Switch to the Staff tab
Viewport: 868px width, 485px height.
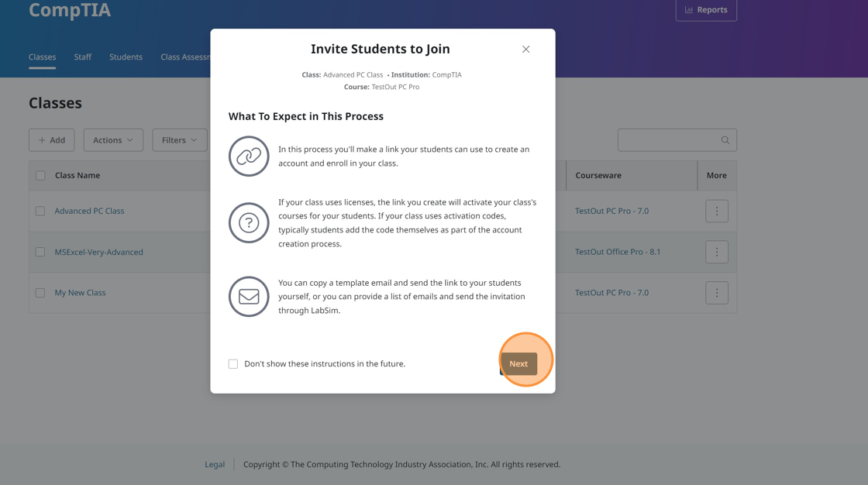83,57
